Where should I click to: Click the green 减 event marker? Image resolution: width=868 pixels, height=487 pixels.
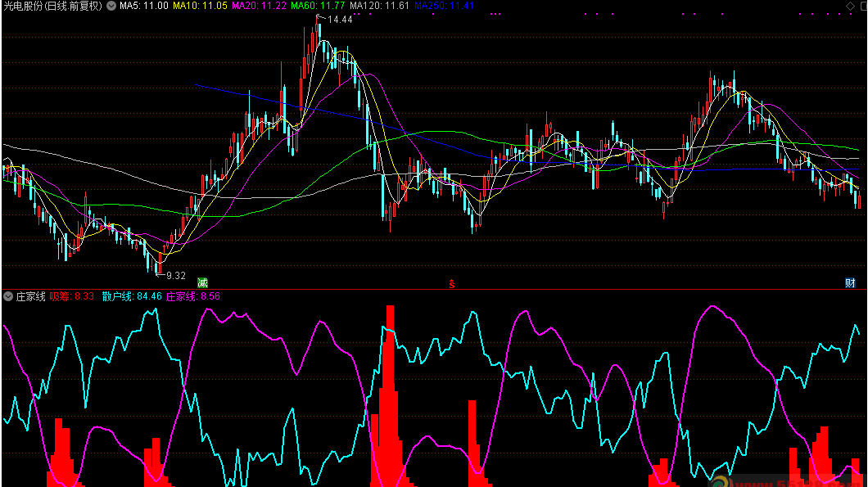pos(202,283)
